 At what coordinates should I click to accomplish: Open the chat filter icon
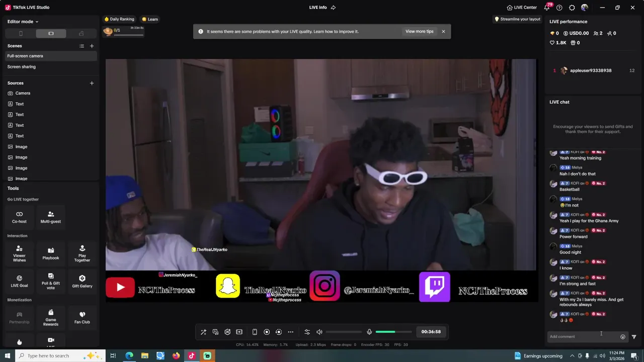pos(634,337)
